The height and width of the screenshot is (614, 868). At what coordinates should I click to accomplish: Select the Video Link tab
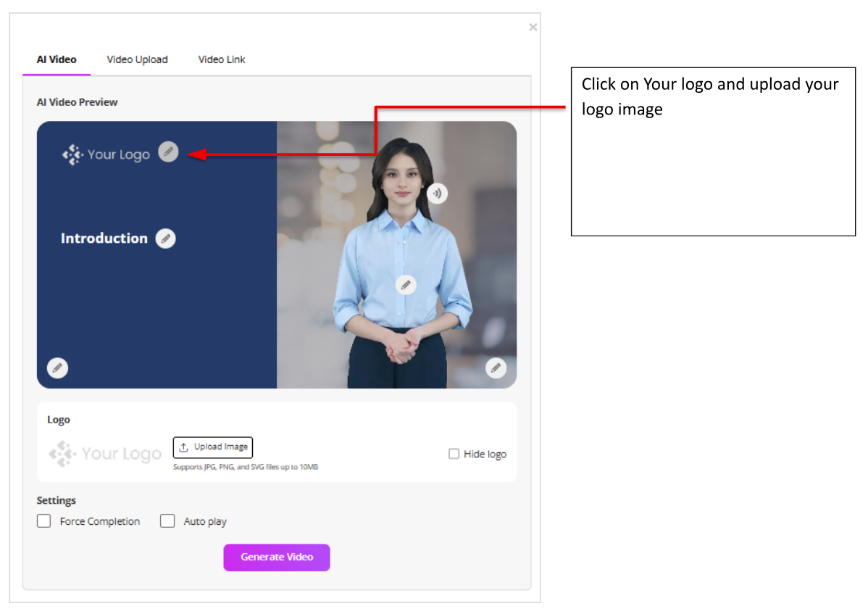tap(222, 59)
